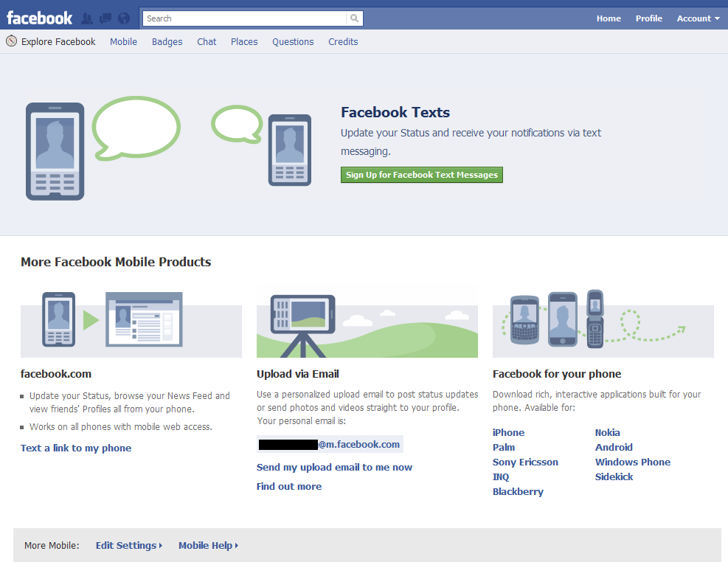Focus the Search input field
728x565 pixels.
245,18
